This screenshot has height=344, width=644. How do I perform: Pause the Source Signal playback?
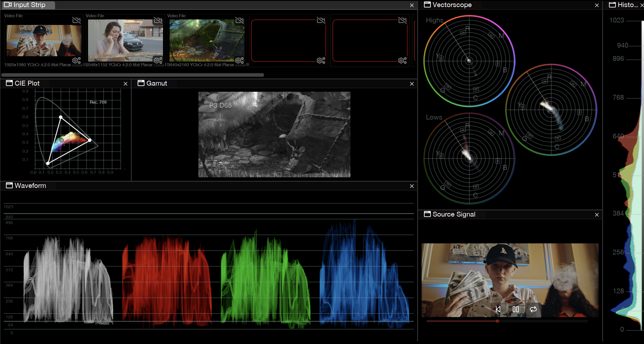516,309
